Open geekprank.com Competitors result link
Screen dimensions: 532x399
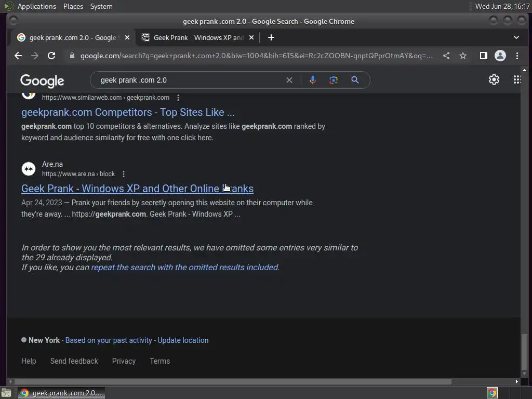(128, 112)
